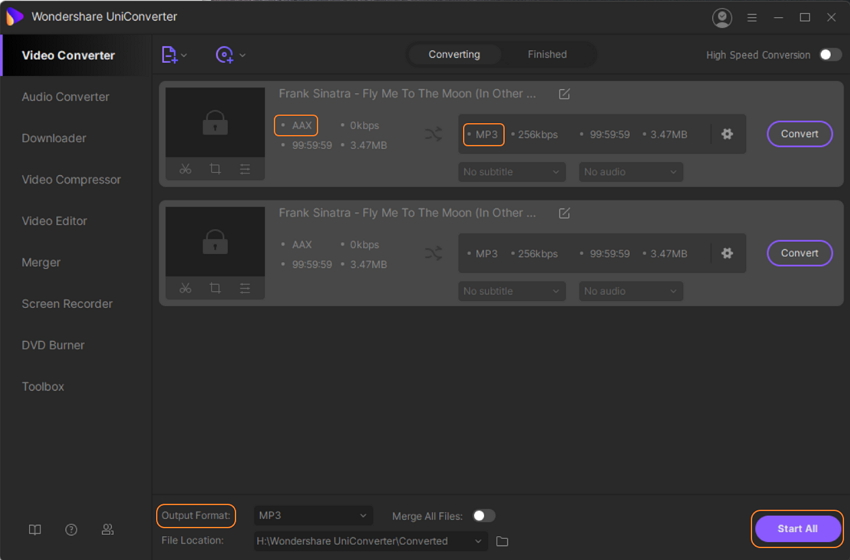The image size is (850, 560).
Task: Open the Add Files dropdown arrow
Action: click(184, 55)
